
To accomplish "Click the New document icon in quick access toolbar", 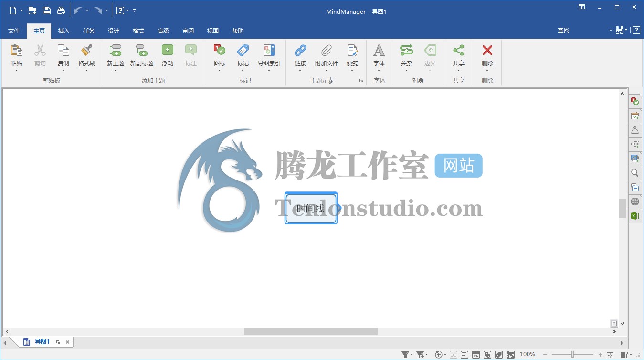I will [x=13, y=10].
